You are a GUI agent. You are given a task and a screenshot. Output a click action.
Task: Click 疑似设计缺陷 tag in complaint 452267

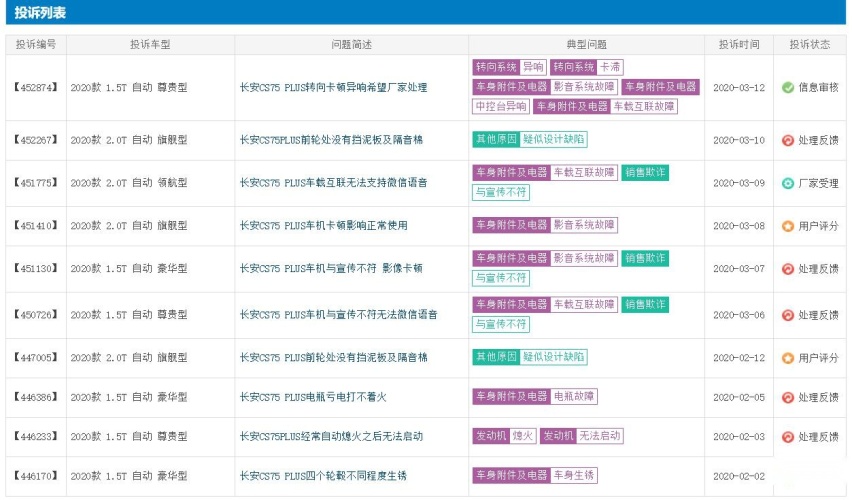click(x=553, y=139)
